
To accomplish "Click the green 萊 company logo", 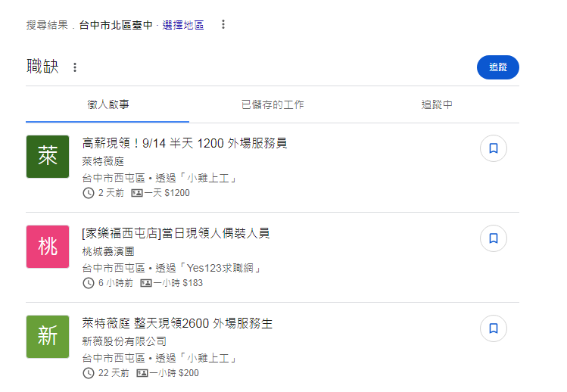I will (48, 157).
